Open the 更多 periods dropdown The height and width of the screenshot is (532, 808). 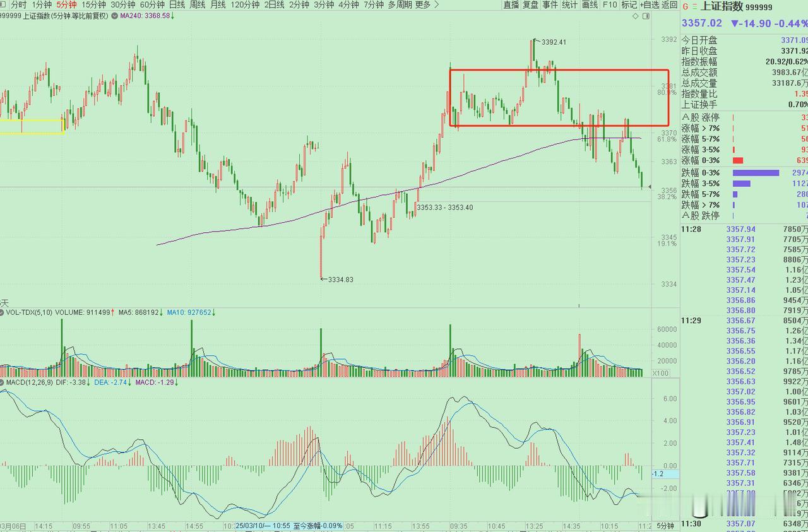click(427, 5)
